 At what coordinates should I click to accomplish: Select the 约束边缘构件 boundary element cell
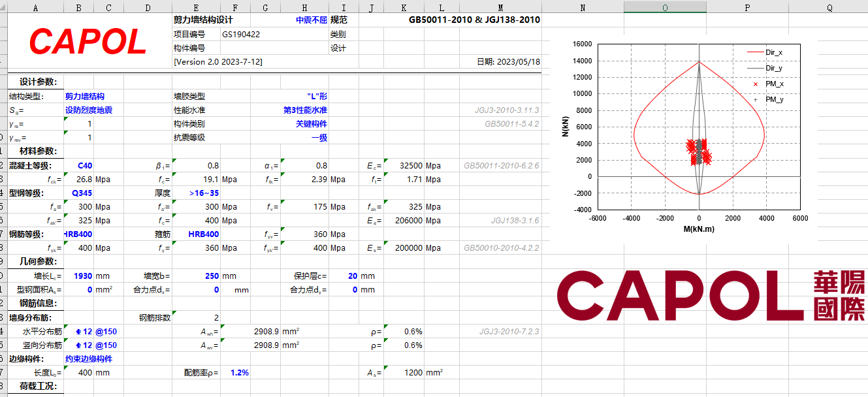88,358
